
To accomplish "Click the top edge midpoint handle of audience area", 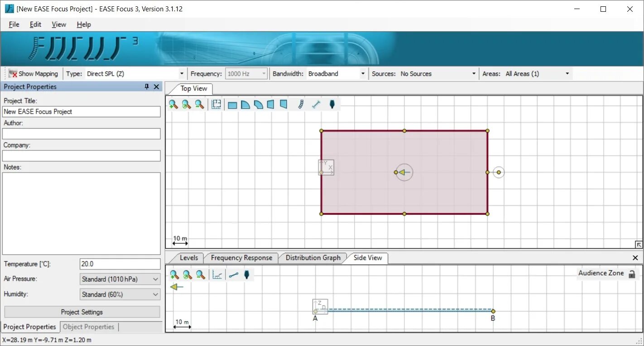I will pos(404,131).
